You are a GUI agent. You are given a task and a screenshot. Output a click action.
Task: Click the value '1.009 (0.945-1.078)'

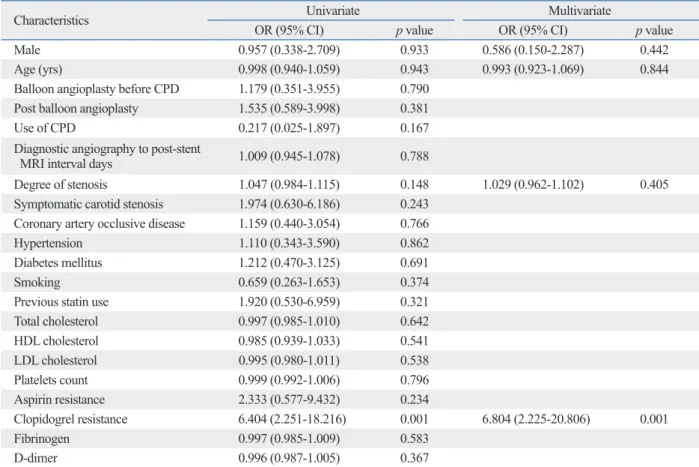[x=289, y=156]
